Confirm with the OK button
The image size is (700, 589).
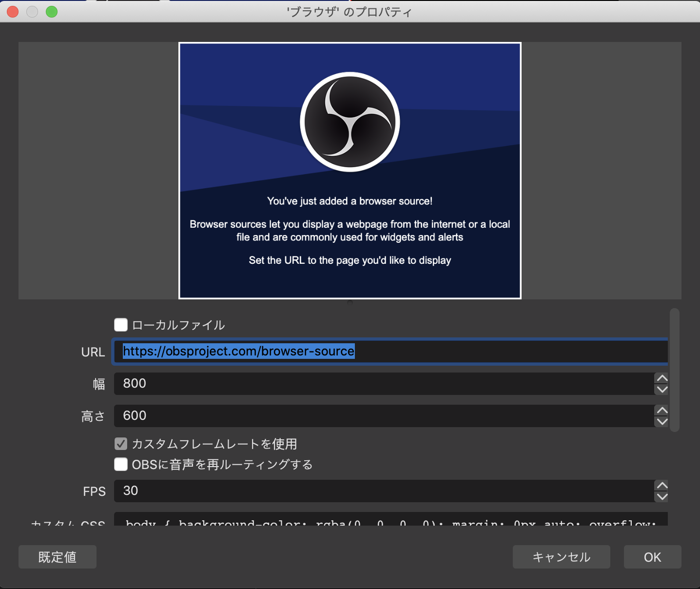click(653, 557)
